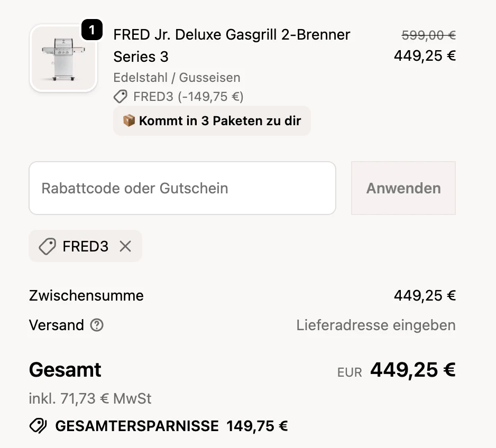This screenshot has height=448, width=496.
Task: Click the Zwischensumme label
Action: point(86,295)
